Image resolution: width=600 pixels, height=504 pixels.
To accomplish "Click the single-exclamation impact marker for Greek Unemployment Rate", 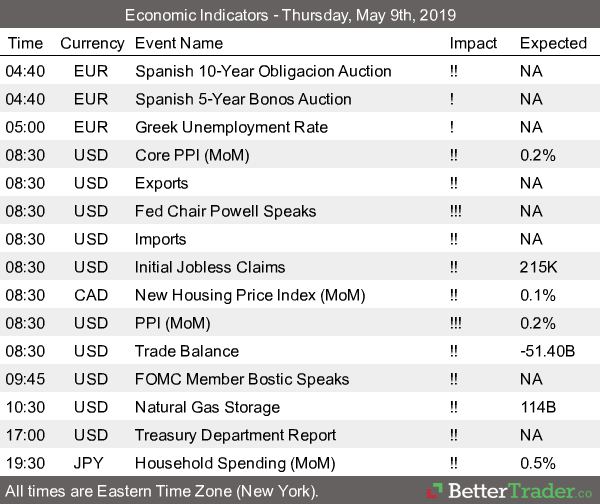I will click(x=453, y=127).
